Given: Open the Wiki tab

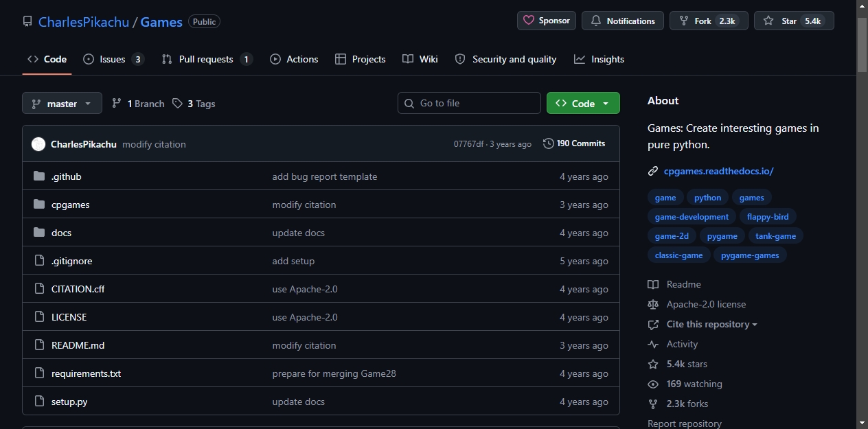Looking at the screenshot, I should (x=420, y=59).
